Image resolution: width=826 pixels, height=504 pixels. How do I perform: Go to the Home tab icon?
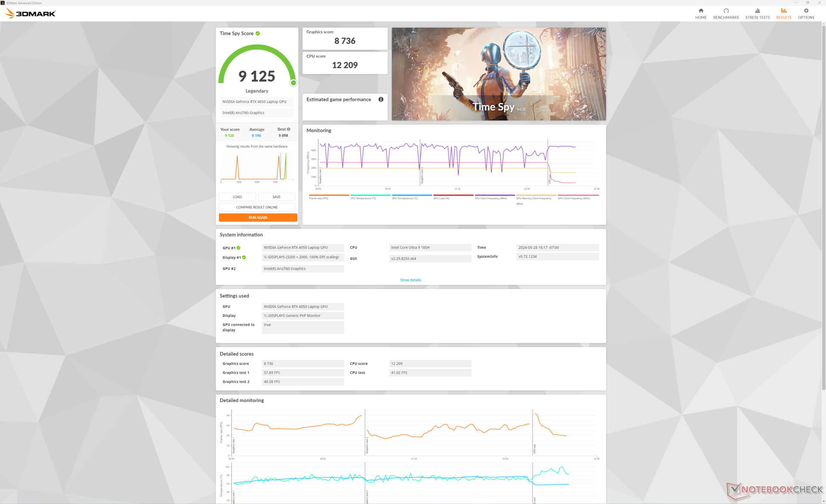[x=701, y=13]
